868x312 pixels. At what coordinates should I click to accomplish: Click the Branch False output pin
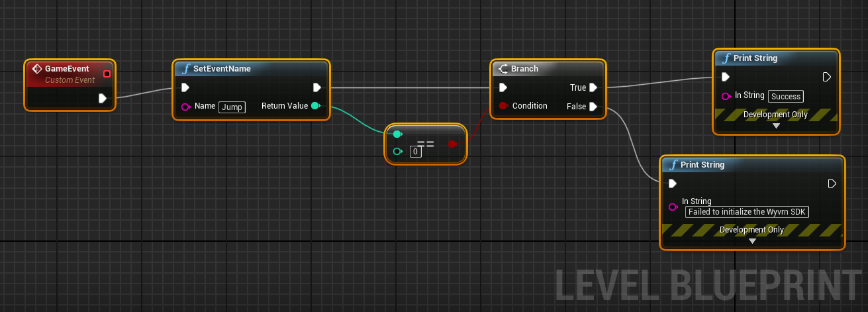(593, 107)
